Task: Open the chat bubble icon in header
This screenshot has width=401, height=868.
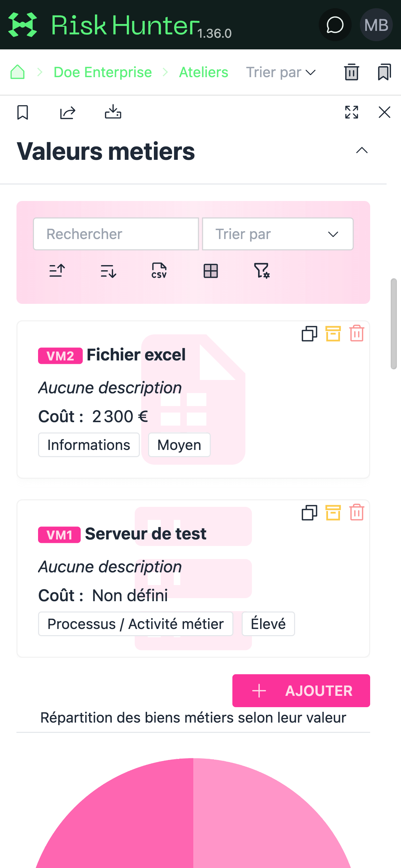Action: [335, 25]
